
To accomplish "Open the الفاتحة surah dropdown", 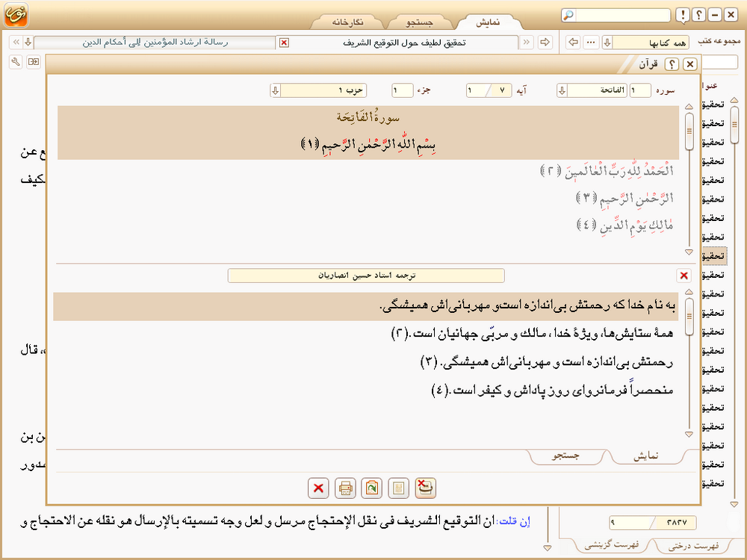I will pos(562,90).
